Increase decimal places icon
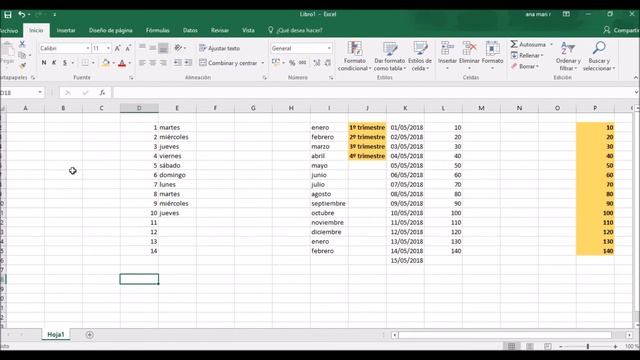 317,63
